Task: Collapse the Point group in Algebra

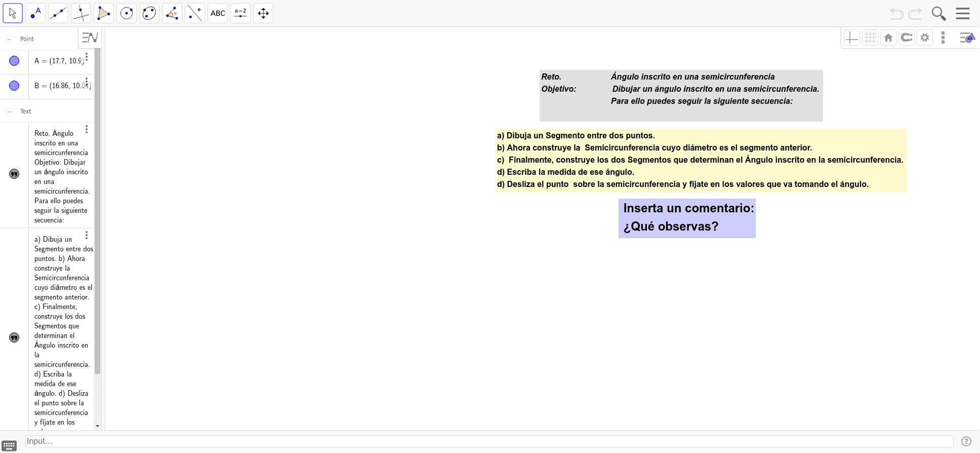Action: [9, 39]
